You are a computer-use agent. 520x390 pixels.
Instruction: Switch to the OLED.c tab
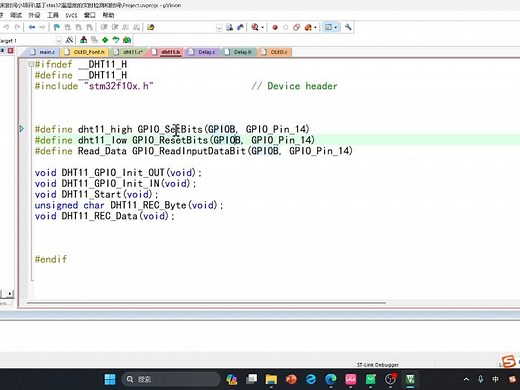275,52
